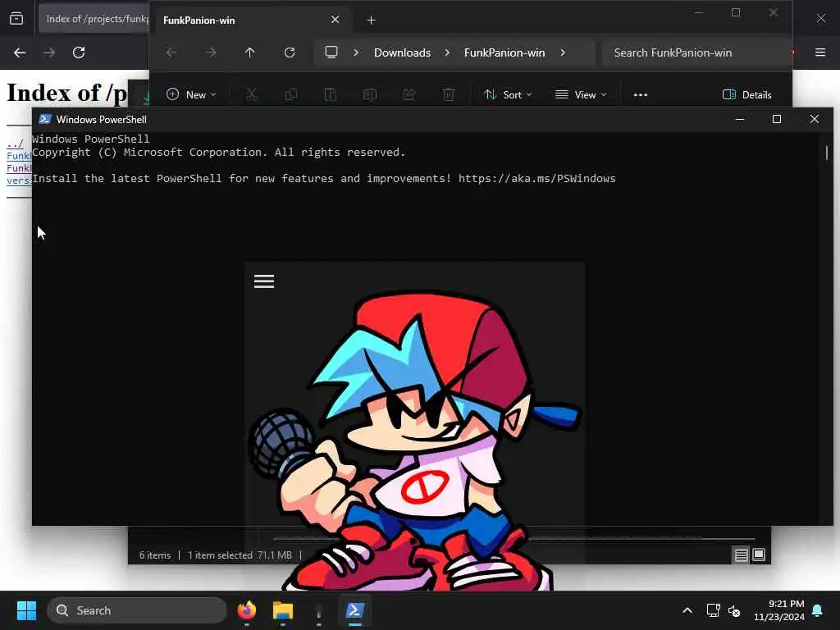Click the Paste icon in File Explorer toolbar
The height and width of the screenshot is (630, 840).
click(330, 95)
